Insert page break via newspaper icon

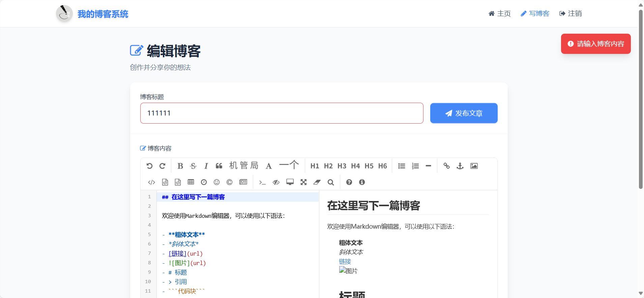(243, 182)
